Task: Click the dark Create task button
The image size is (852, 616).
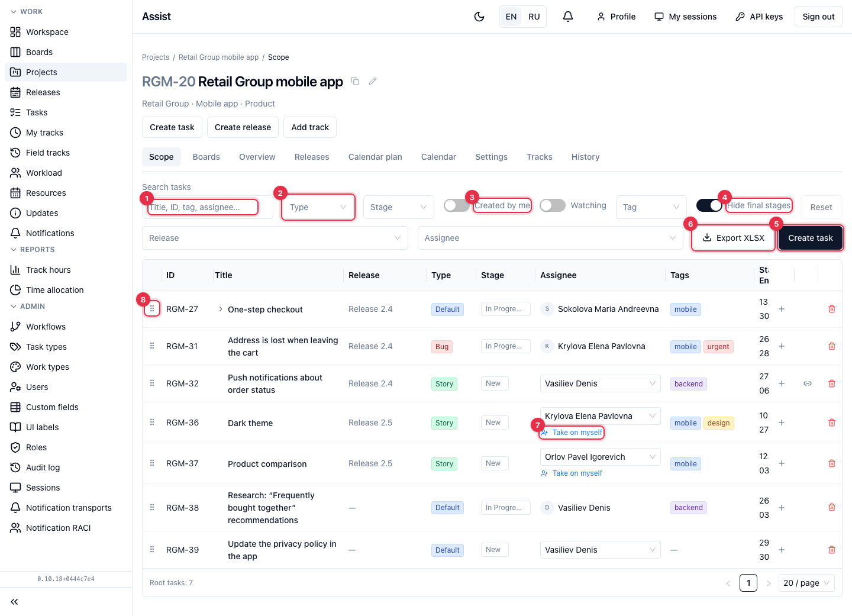Action: (x=811, y=238)
